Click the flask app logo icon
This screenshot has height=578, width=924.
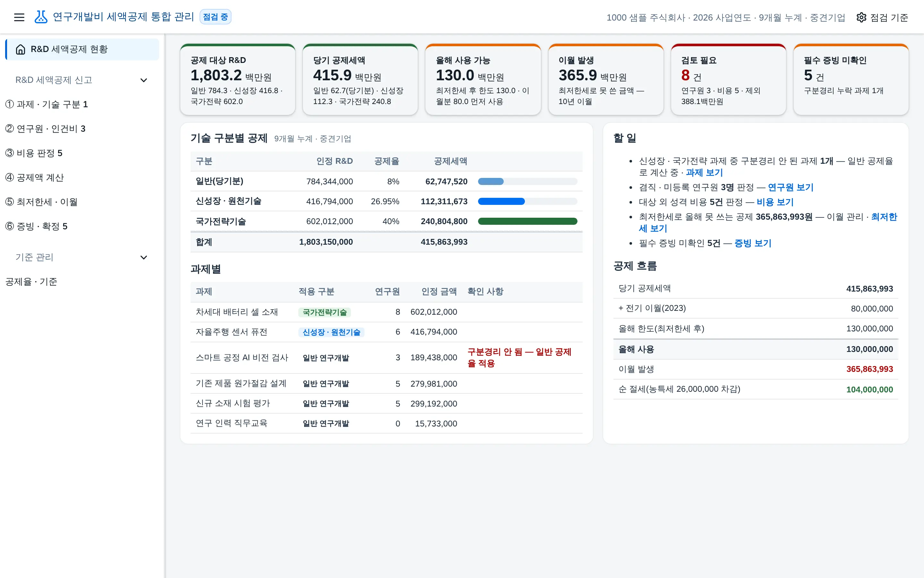tap(41, 17)
